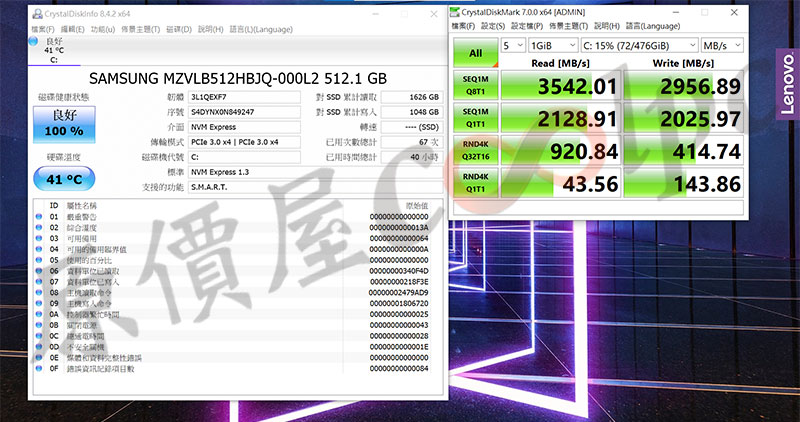Viewport: 800px width, 422px height.
Task: Open 設定檔(P) menu in CrystalDiskMark
Action: point(527,26)
